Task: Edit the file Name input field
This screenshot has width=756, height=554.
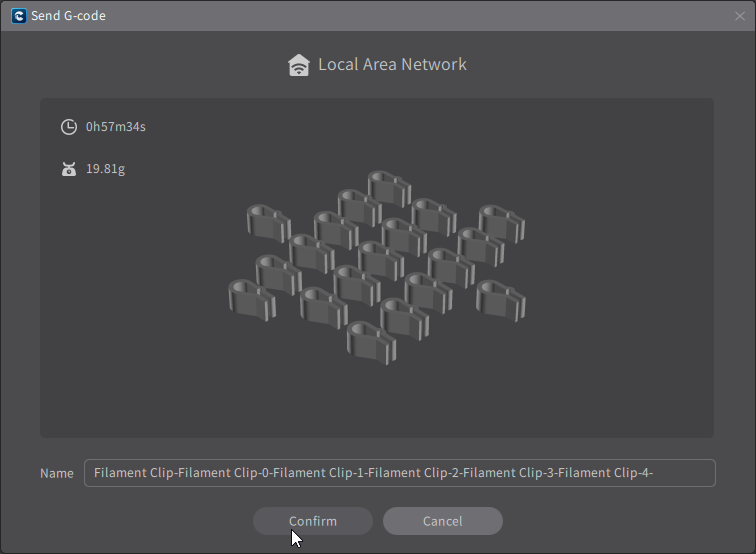Action: (400, 473)
